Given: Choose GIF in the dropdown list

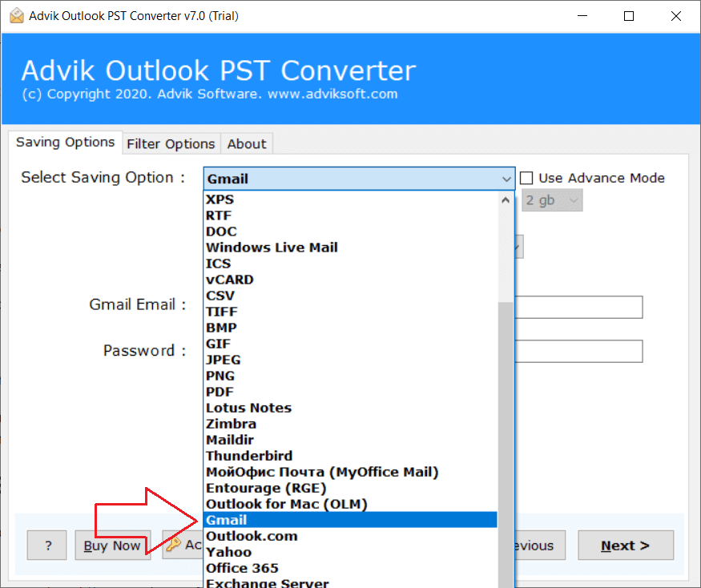Looking at the screenshot, I should click(351, 344).
